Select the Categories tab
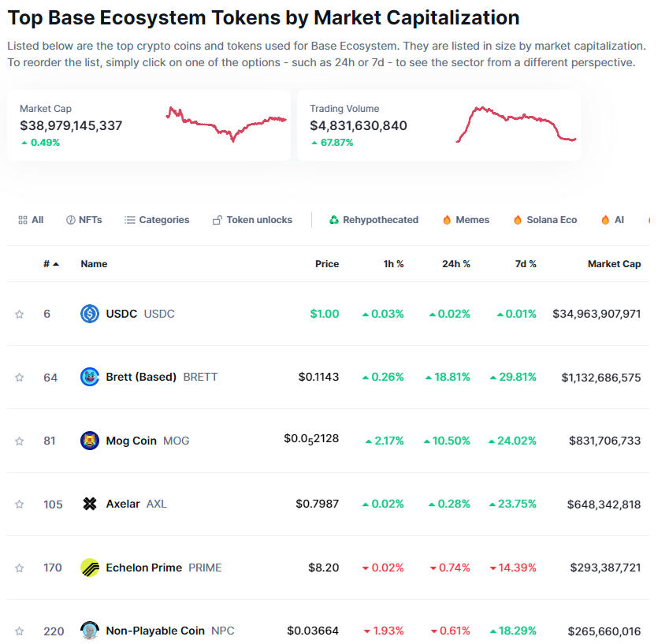669x644 pixels. 157,220
